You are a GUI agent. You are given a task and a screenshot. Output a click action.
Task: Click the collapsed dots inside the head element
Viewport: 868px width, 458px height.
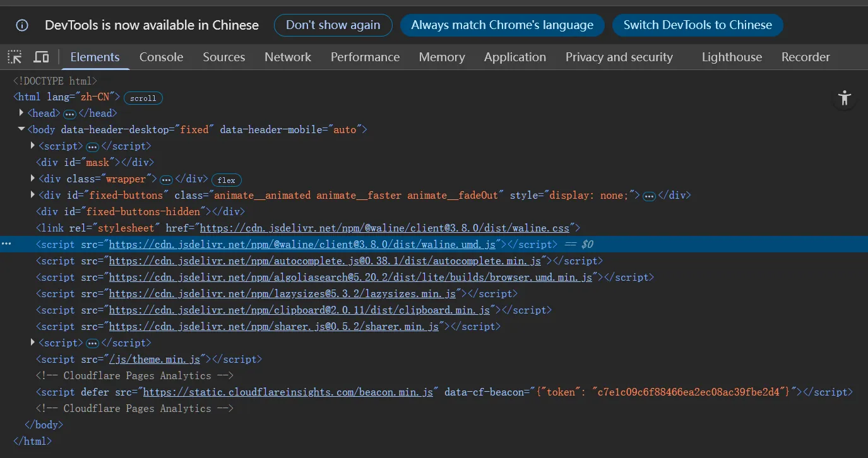click(x=68, y=113)
